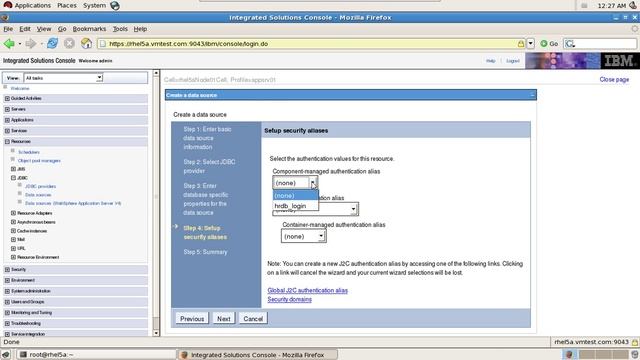Click the Home toolbar icon
Image resolution: width=640 pixels, height=360 pixels.
pos(86,43)
